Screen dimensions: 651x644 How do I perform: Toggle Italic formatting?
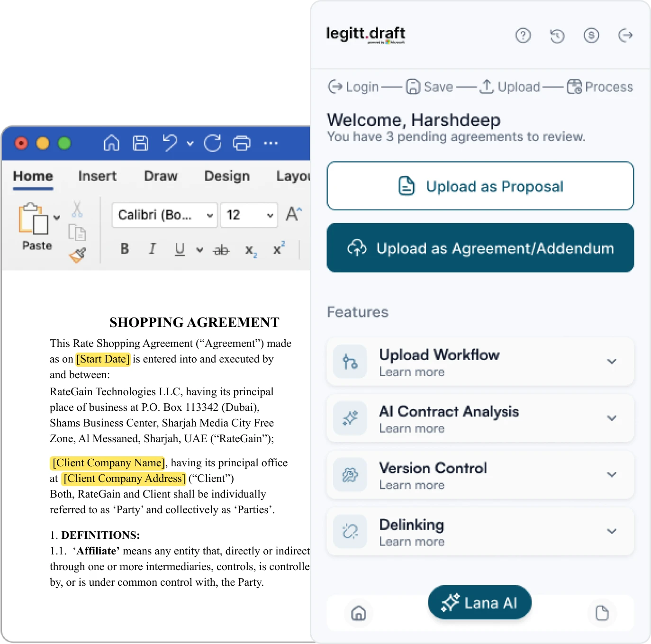click(x=152, y=249)
